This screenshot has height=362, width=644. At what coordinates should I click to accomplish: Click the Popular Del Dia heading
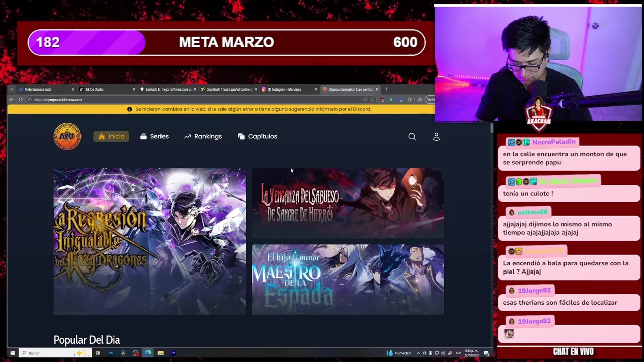[87, 340]
